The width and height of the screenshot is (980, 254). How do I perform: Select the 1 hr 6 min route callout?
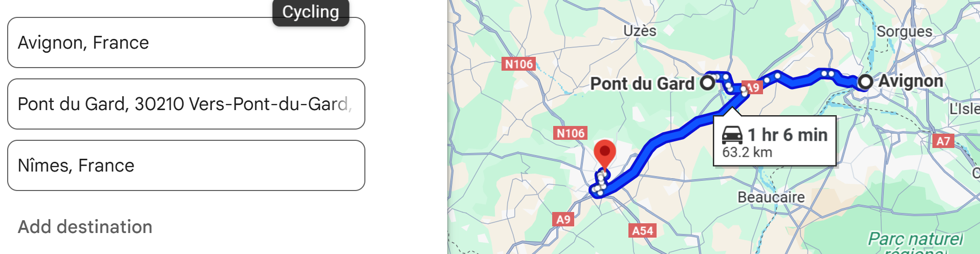775,141
